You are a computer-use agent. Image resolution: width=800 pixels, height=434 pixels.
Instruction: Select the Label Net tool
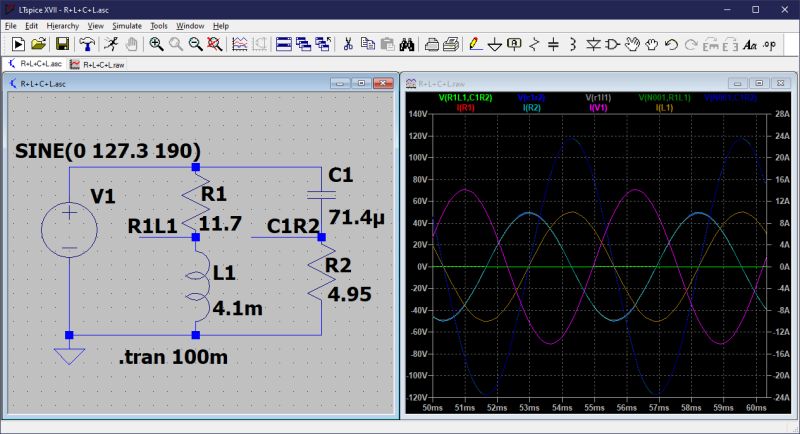click(x=514, y=44)
